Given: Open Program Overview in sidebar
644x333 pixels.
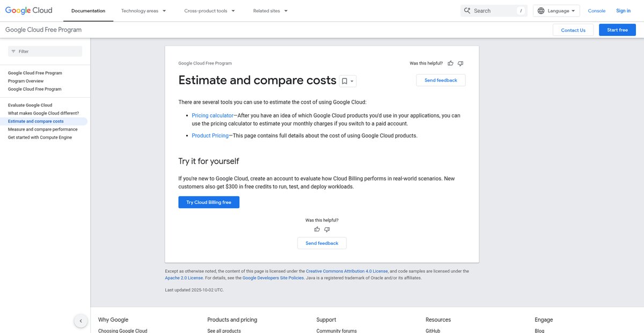Looking at the screenshot, I should (x=26, y=81).
